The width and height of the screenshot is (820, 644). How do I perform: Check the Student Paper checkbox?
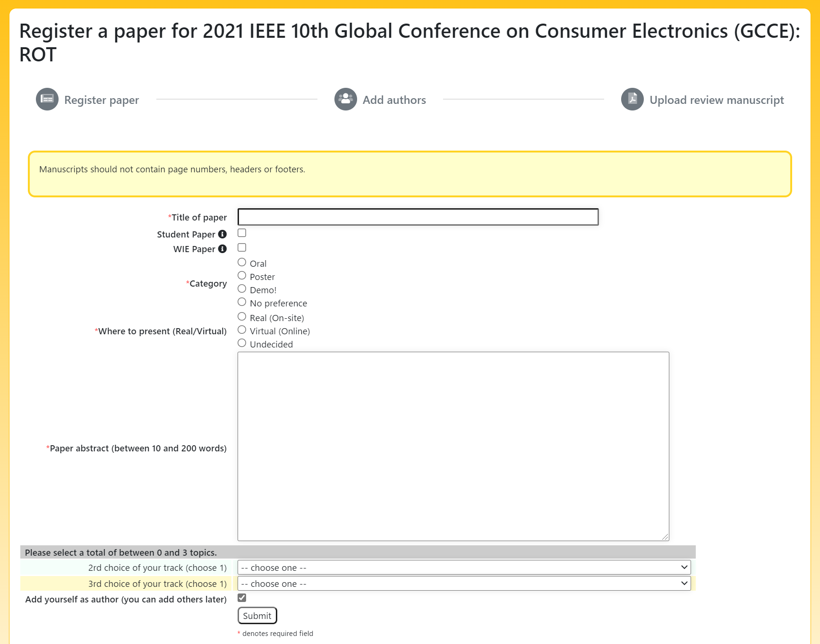pyautogui.click(x=242, y=233)
